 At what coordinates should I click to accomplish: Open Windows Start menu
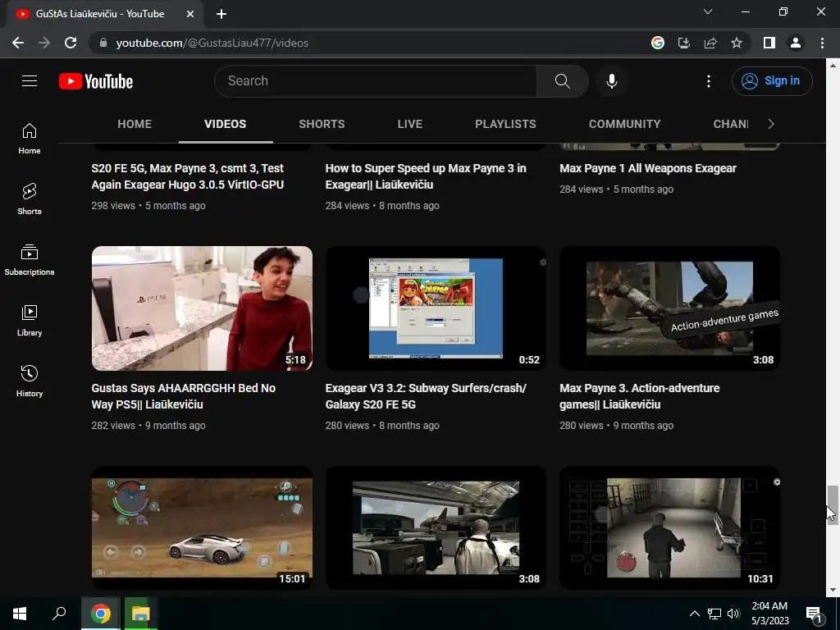coord(20,614)
